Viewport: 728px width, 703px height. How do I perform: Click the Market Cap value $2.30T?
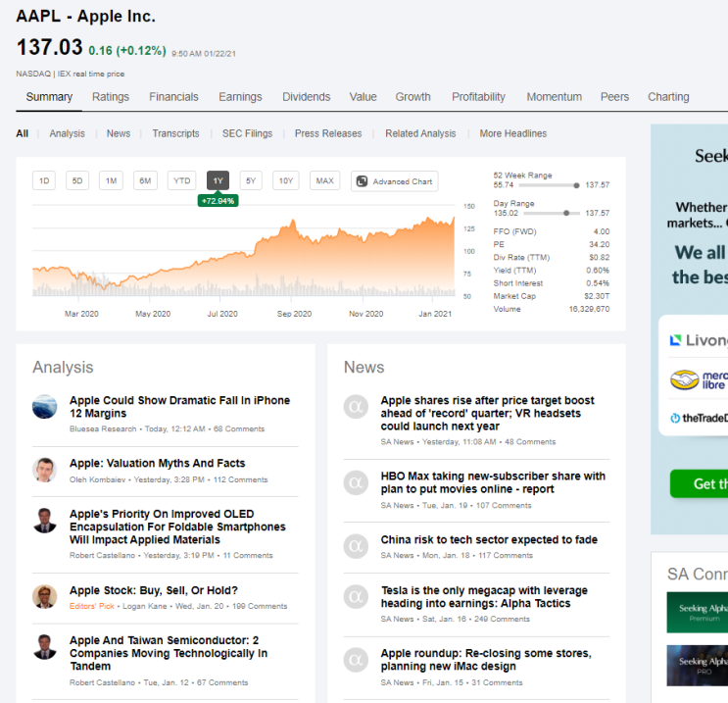pyautogui.click(x=597, y=296)
